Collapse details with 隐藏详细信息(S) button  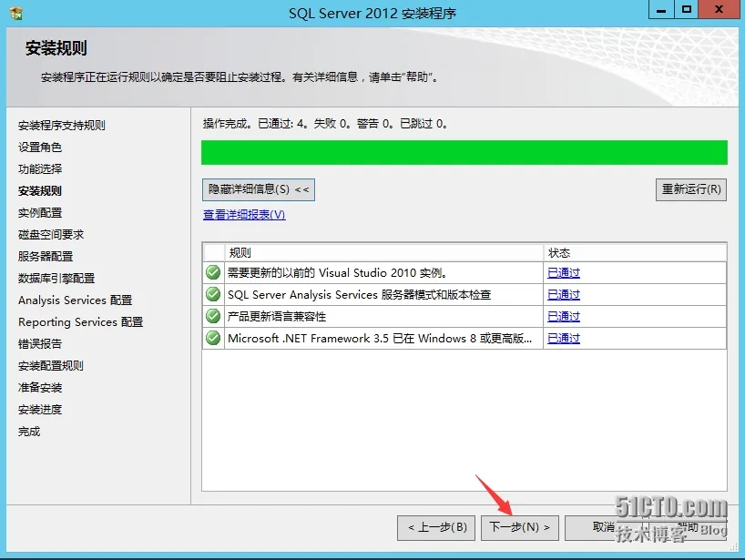pos(259,189)
